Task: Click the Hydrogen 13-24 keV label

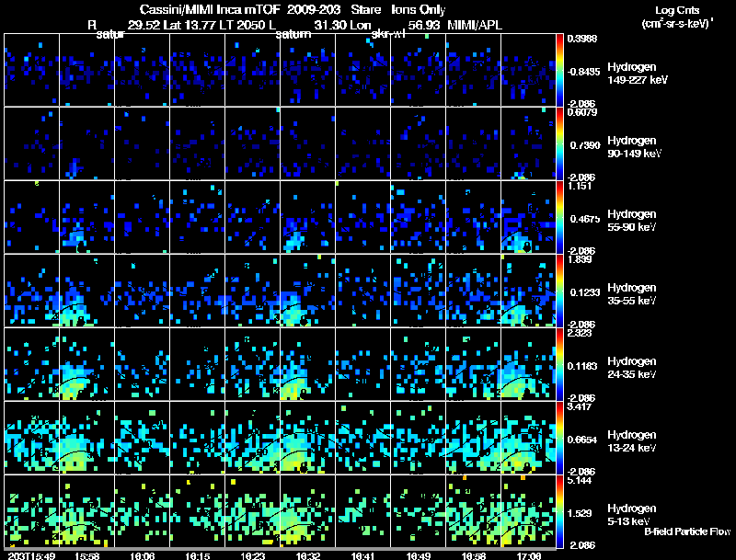Action: [632, 441]
